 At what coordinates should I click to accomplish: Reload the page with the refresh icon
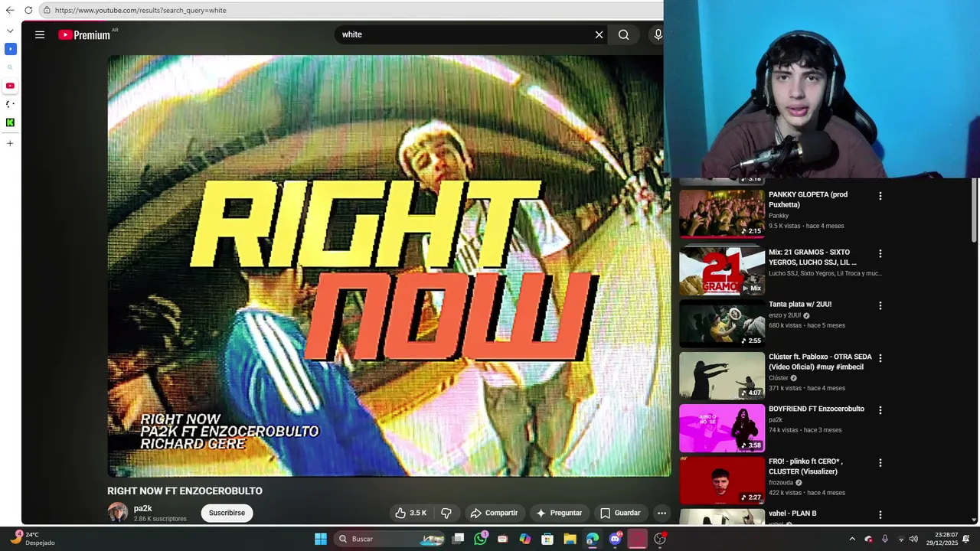click(28, 10)
